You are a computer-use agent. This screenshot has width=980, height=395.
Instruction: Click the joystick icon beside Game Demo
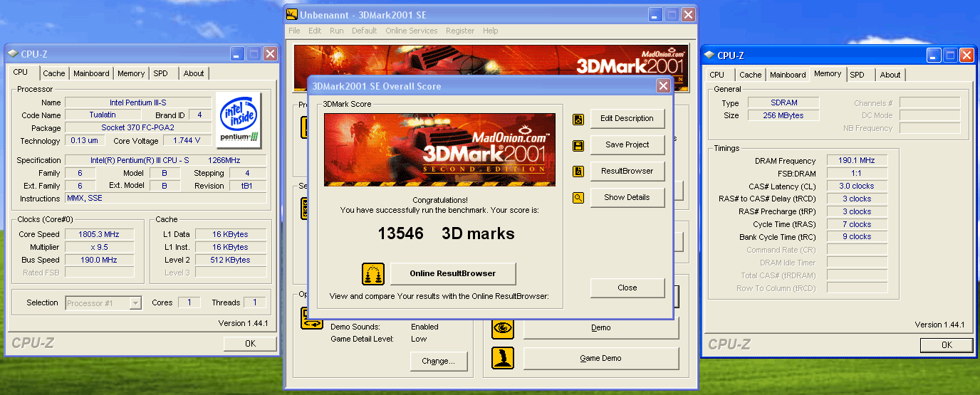coord(503,358)
